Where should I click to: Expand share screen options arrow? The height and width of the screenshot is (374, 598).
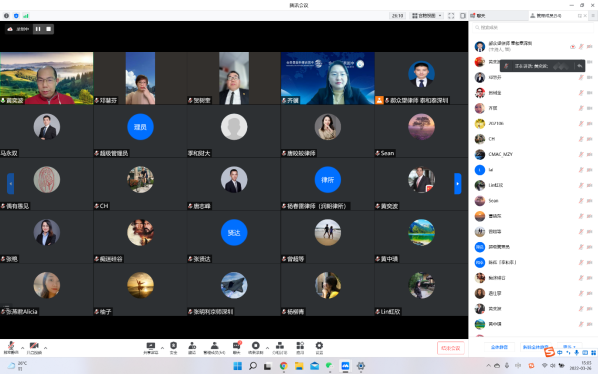click(162, 348)
